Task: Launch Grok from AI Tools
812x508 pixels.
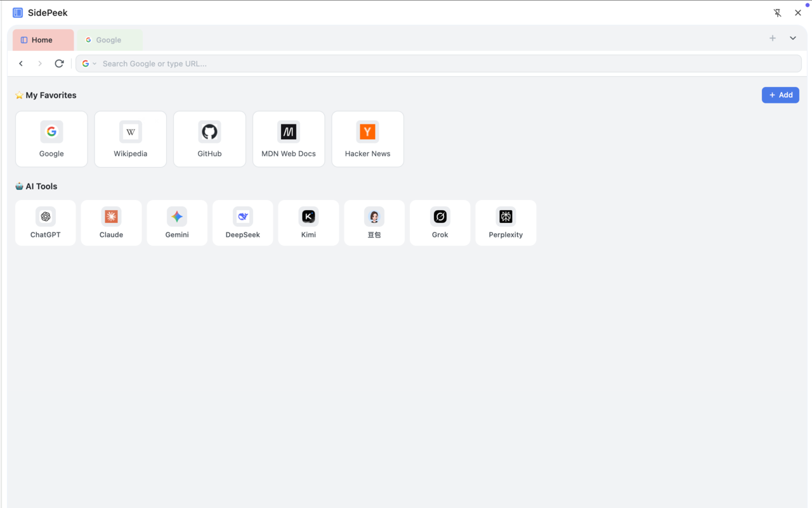Action: click(440, 223)
